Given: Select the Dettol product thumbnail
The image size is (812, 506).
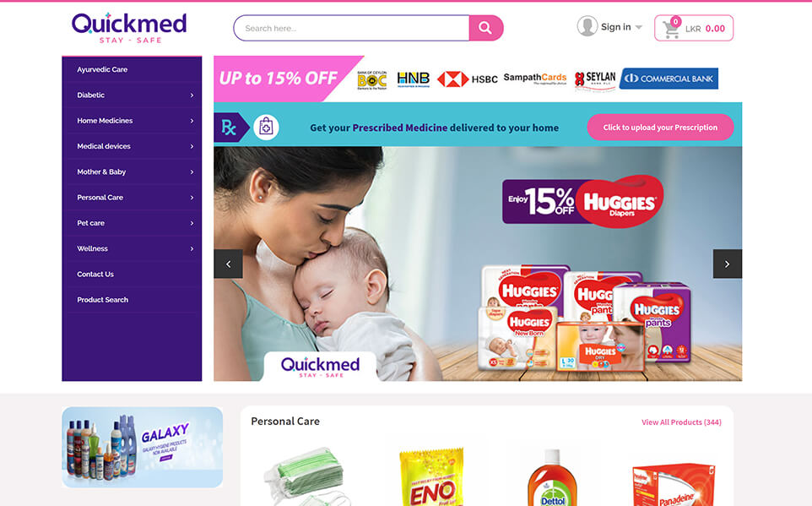Looking at the screenshot, I should click(x=552, y=477).
